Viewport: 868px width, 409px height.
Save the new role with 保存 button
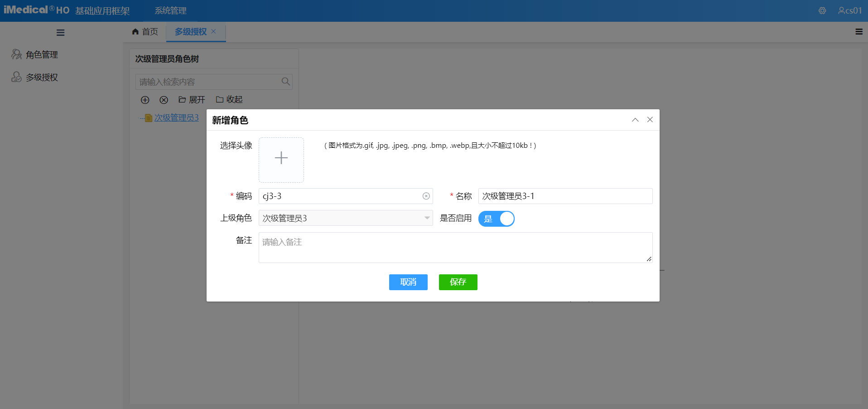coord(458,282)
